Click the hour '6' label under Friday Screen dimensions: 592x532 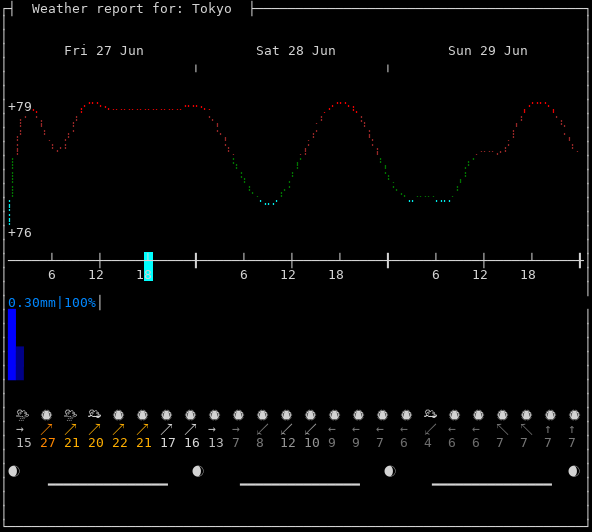[x=52, y=274]
